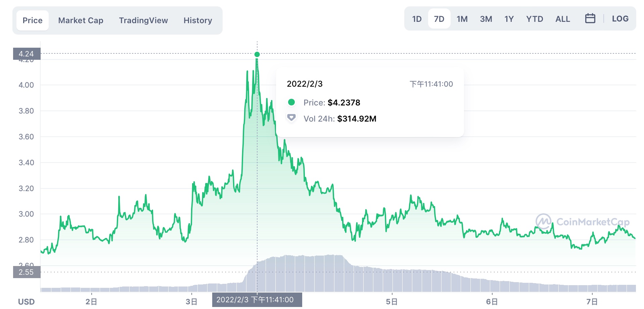Click the 5日 date marker on timeline
This screenshot has height=309, width=644.
pos(392,302)
